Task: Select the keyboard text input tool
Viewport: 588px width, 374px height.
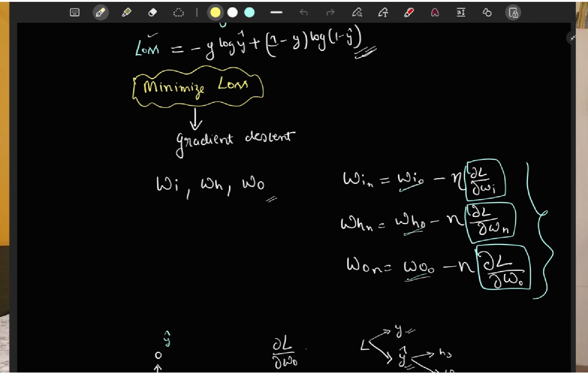Action: [75, 13]
